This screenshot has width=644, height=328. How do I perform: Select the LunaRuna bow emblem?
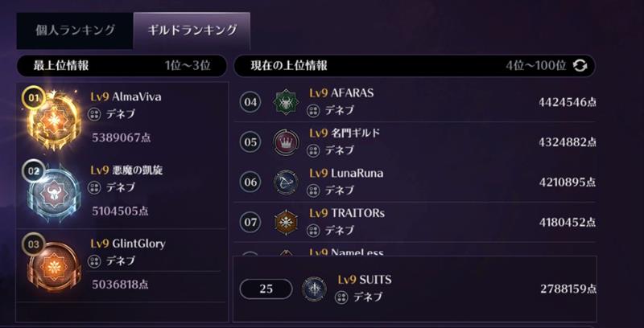point(286,182)
